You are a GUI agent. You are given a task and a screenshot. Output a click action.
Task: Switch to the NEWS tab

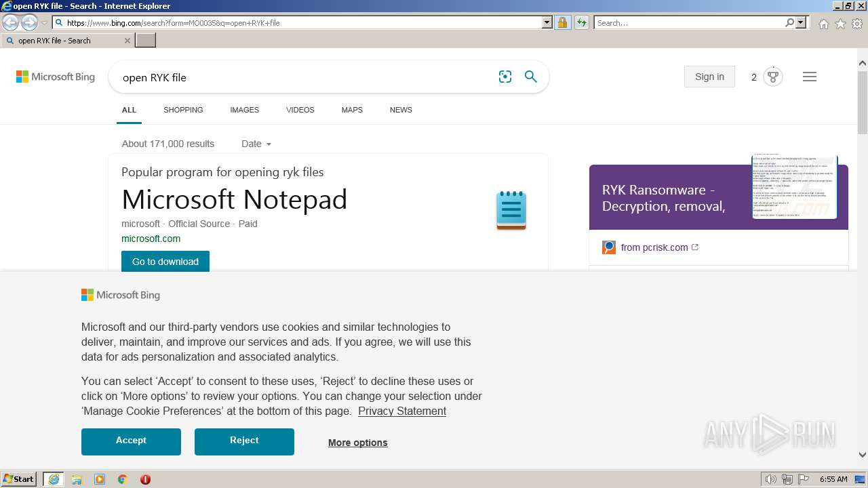401,110
